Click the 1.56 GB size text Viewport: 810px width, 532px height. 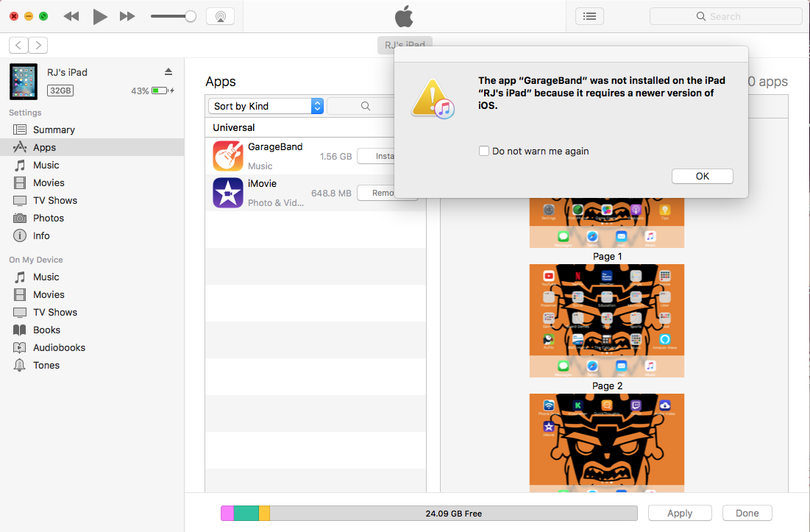[x=335, y=156]
